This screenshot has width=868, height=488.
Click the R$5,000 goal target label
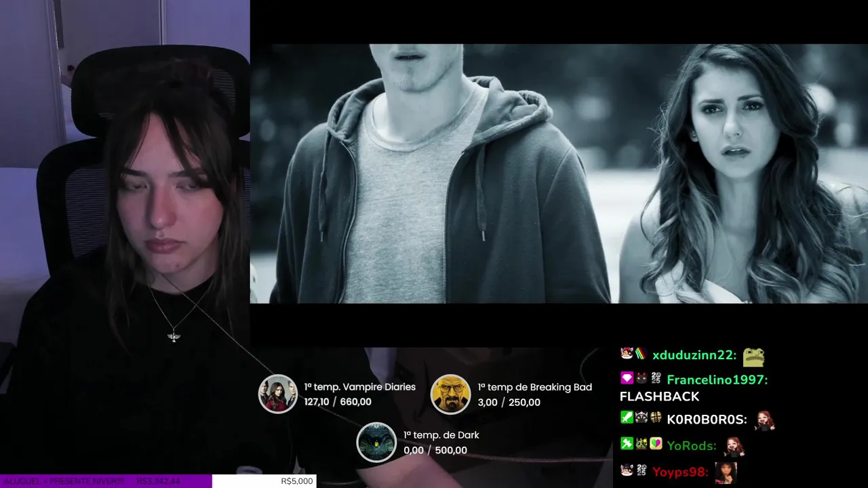(297, 481)
